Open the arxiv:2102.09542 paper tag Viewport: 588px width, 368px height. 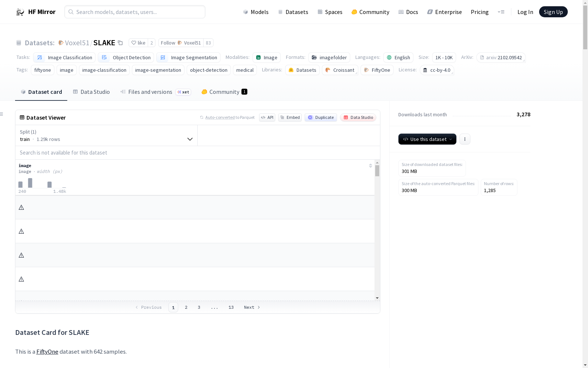pos(501,57)
